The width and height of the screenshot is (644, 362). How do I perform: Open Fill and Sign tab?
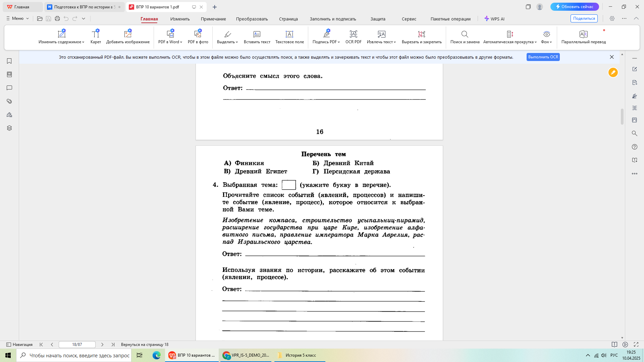[x=333, y=19]
